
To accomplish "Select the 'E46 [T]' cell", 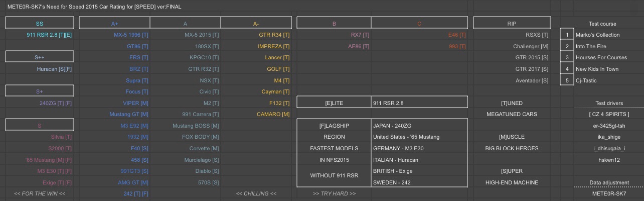I will pos(419,35).
